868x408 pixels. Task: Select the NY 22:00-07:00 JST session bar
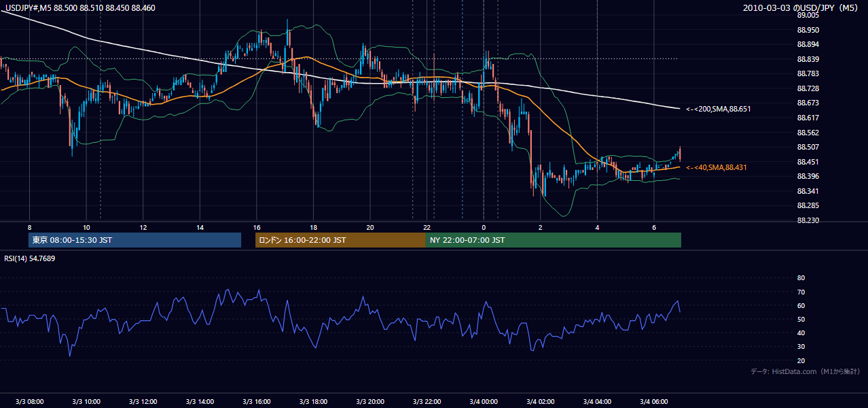coord(554,240)
